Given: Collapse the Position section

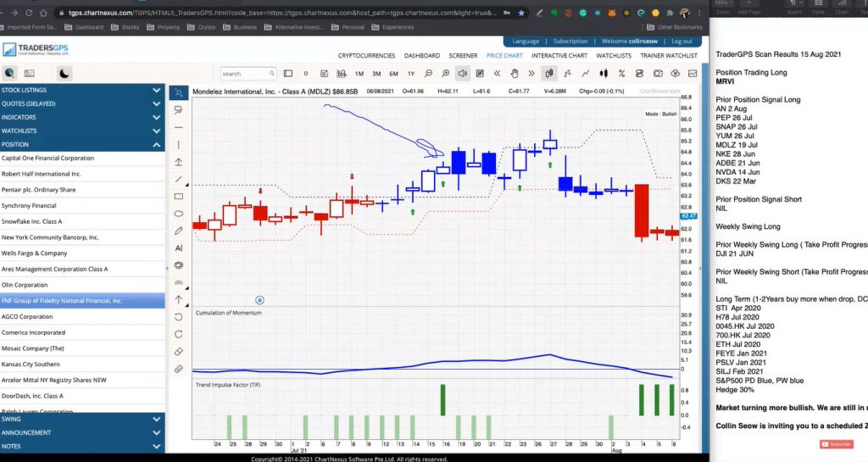Looking at the screenshot, I should [x=82, y=144].
